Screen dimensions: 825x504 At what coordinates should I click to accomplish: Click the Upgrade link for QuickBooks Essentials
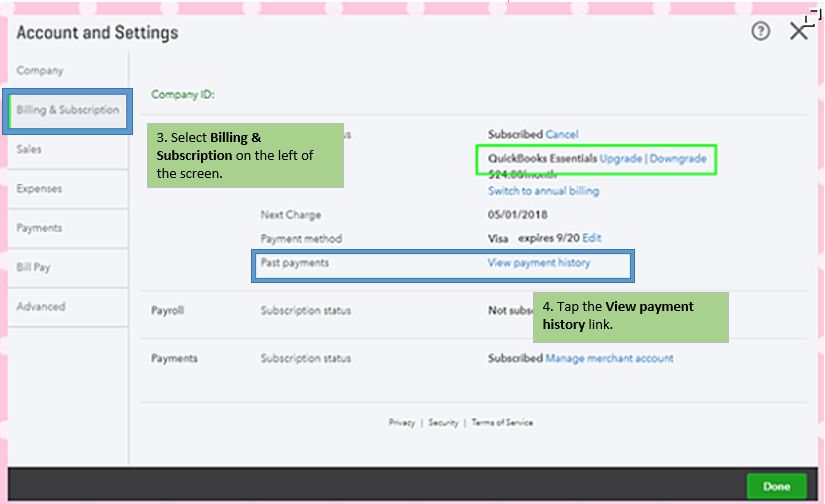621,159
